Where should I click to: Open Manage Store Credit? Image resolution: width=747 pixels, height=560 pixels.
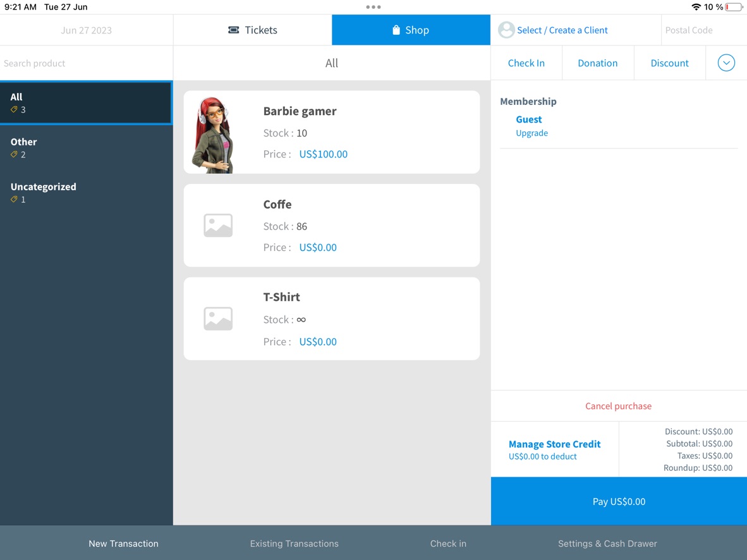554,444
